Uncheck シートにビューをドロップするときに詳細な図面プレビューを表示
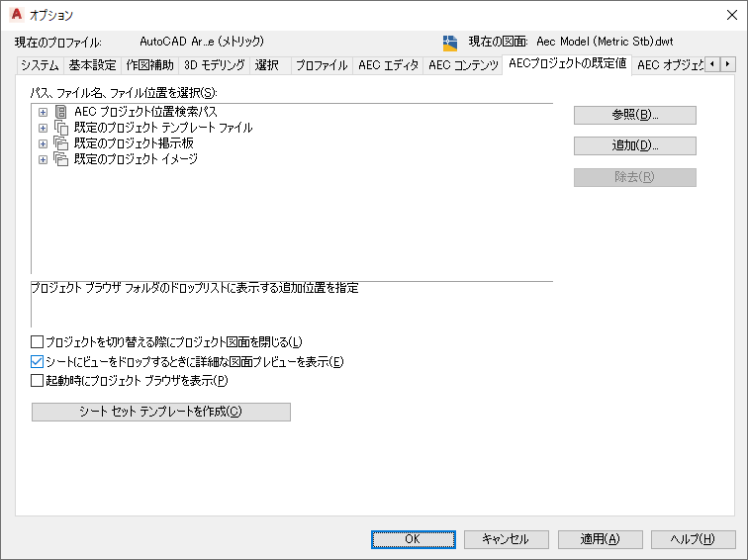 point(37,361)
